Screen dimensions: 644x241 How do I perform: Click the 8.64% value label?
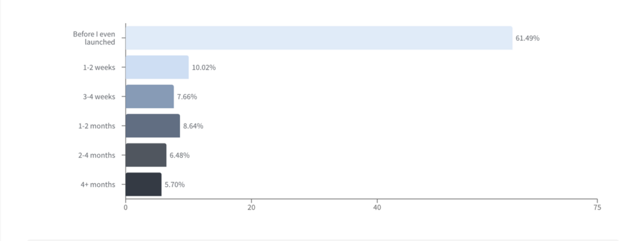coord(194,126)
